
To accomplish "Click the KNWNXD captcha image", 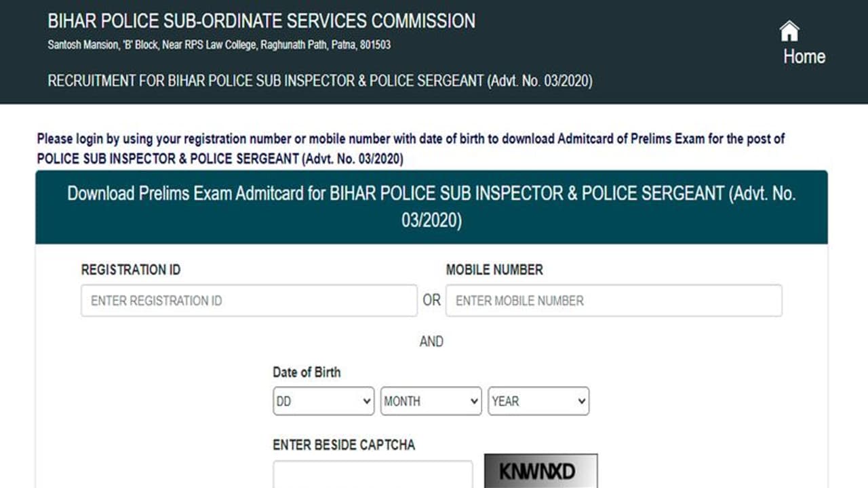I will 539,472.
